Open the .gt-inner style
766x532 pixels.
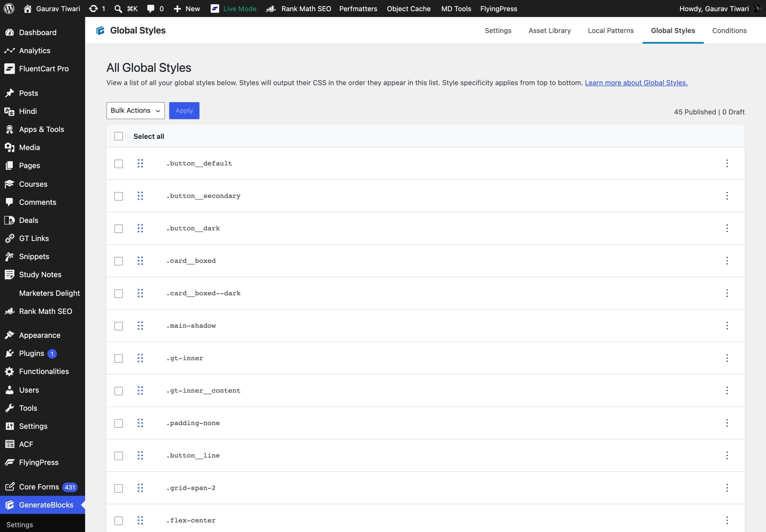[185, 358]
